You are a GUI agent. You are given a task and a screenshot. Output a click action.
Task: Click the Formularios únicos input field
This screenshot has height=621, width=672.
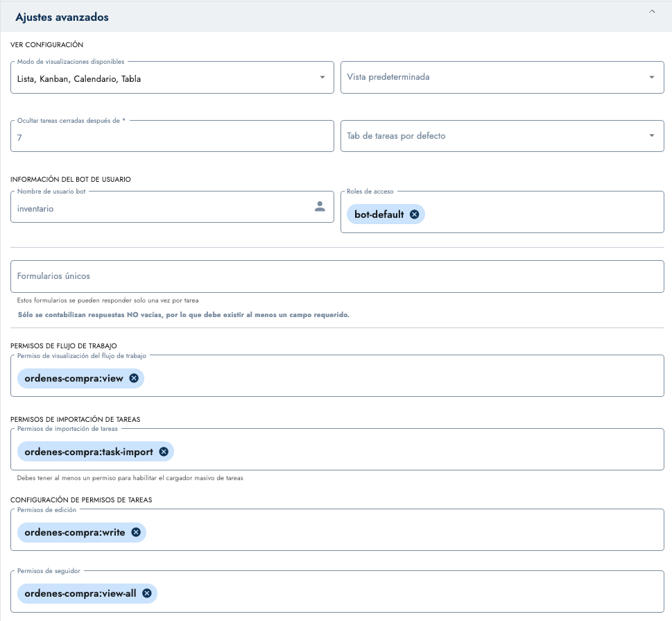tap(337, 276)
